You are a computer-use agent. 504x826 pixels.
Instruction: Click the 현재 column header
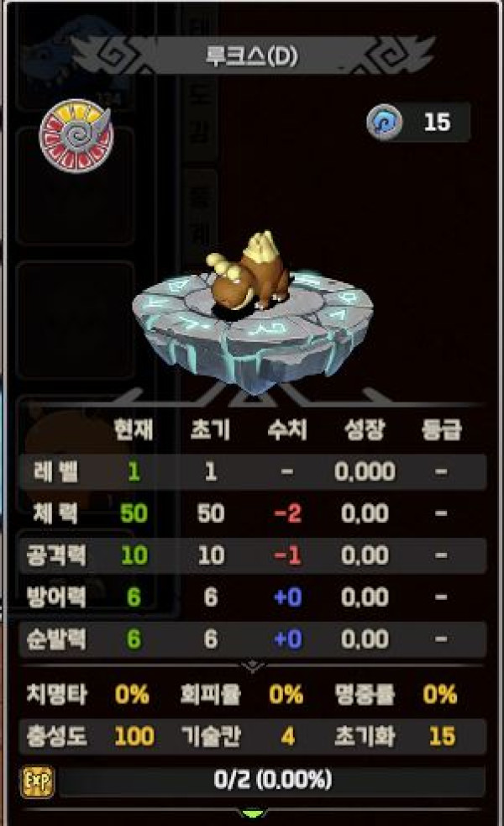[x=134, y=430]
